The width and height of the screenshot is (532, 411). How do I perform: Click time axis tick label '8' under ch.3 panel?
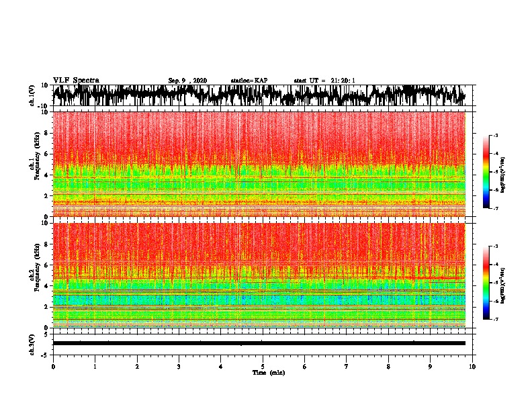pos(388,367)
